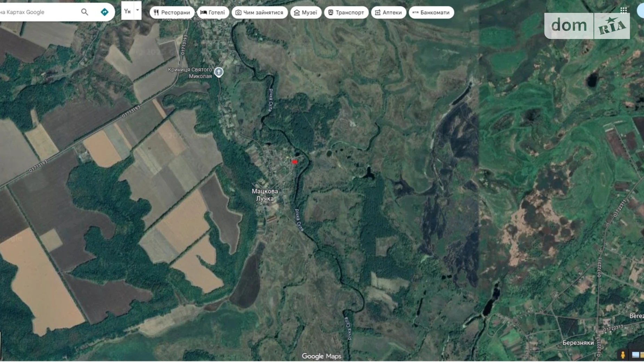Click the magnifying glass search icon
This screenshot has width=644, height=362.
[x=85, y=12]
